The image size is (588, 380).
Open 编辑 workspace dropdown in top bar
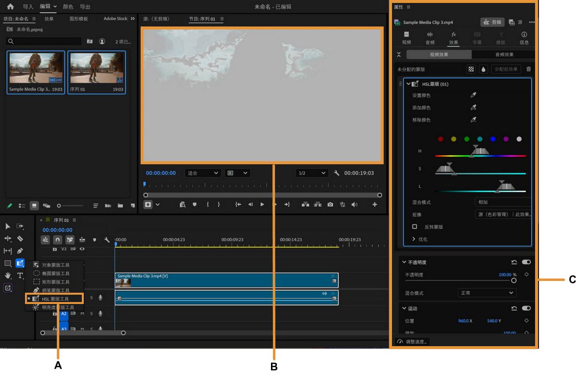coord(48,6)
